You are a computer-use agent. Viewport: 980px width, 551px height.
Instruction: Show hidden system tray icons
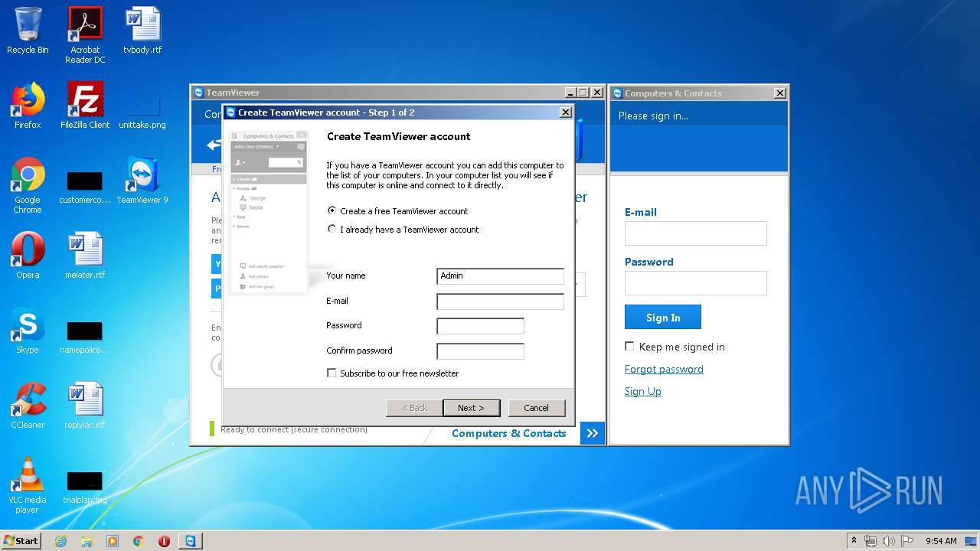[x=854, y=541]
